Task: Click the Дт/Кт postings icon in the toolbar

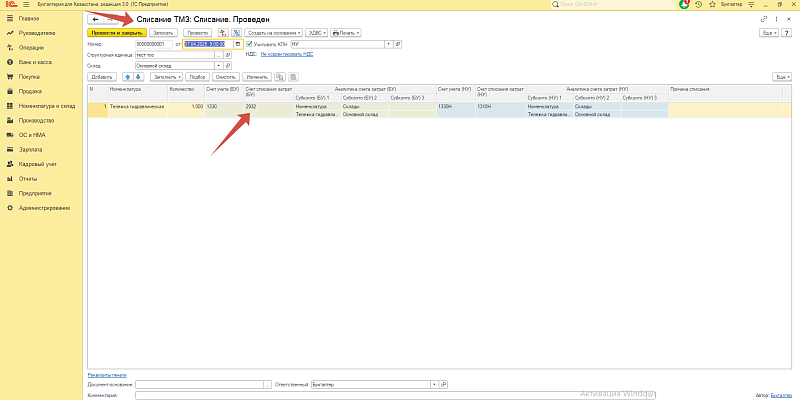Action: (222, 33)
